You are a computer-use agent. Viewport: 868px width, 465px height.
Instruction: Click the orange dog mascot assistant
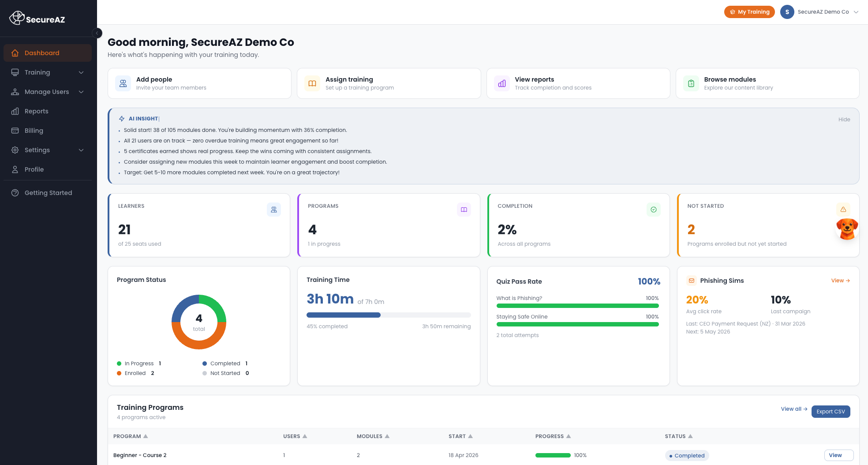(x=847, y=229)
